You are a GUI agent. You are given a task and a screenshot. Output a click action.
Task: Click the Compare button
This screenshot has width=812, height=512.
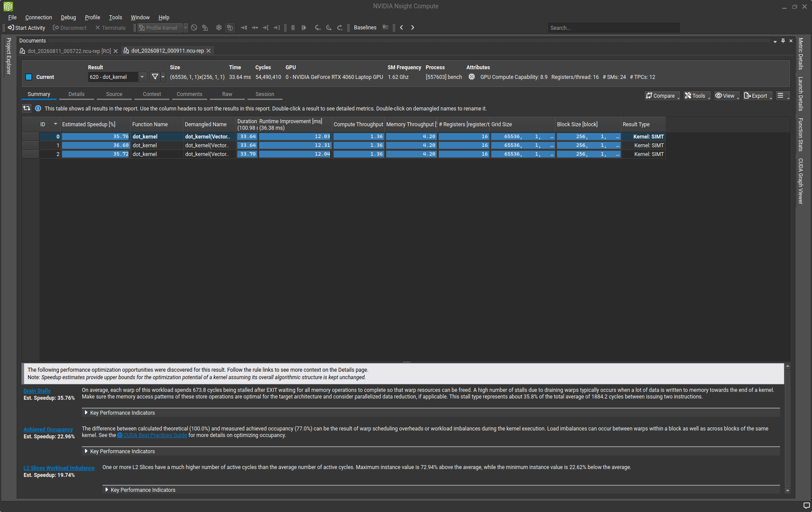662,96
